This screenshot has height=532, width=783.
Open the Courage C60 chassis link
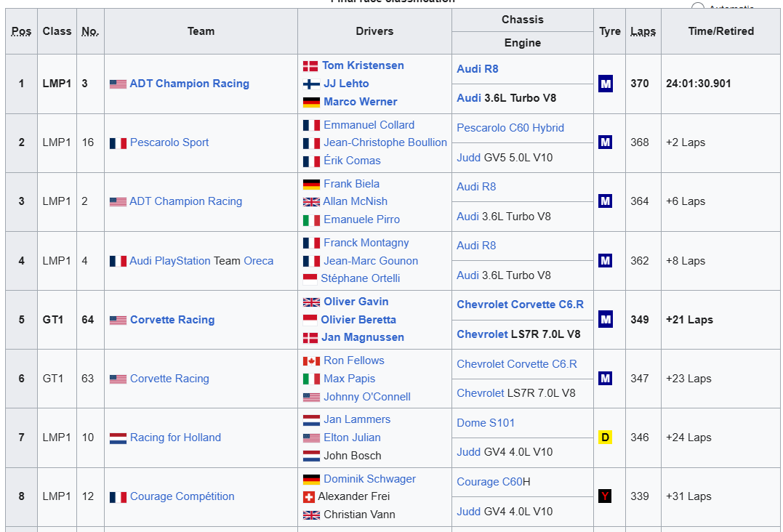(x=489, y=482)
